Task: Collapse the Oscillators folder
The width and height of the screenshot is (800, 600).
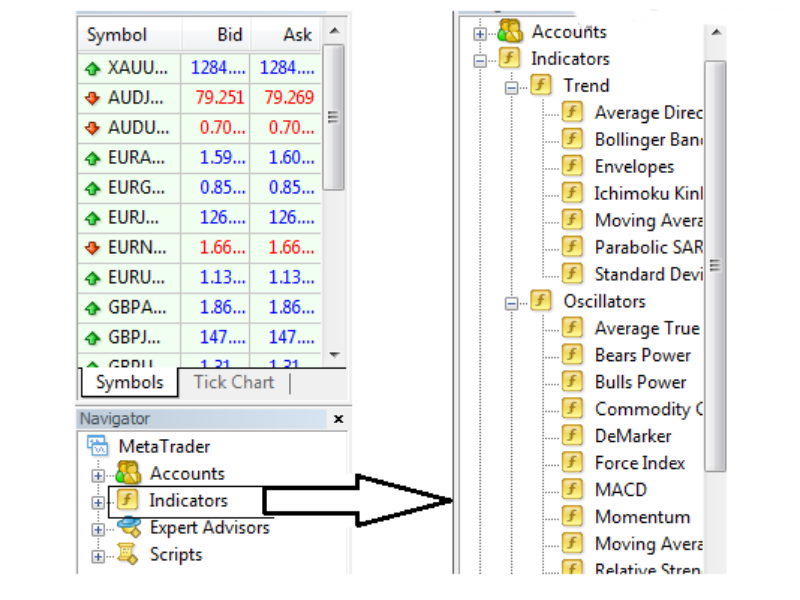Action: [511, 304]
